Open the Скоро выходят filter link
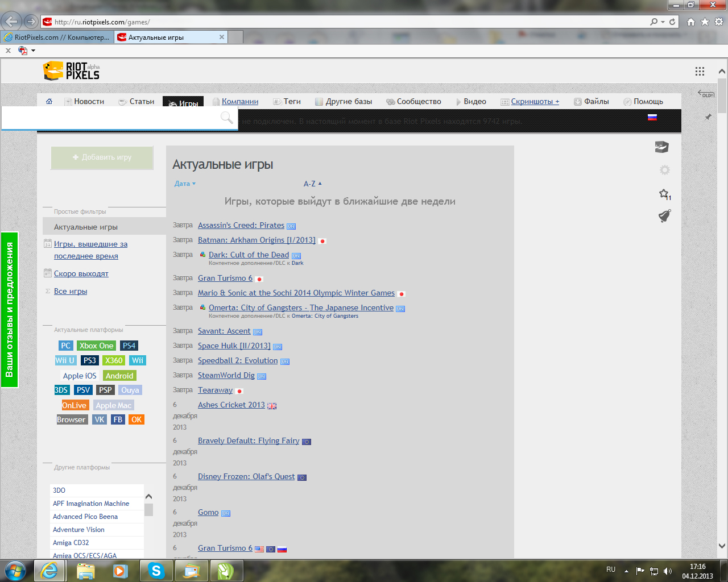 (81, 273)
